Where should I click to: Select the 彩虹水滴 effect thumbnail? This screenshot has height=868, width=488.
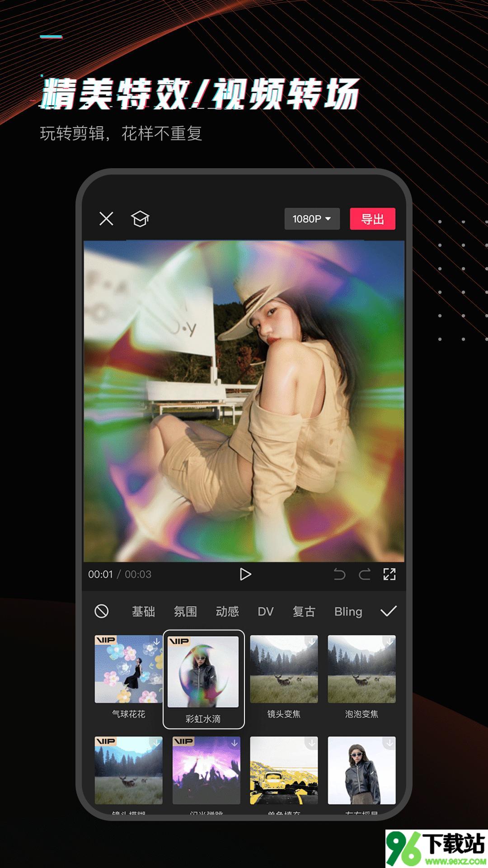click(203, 672)
